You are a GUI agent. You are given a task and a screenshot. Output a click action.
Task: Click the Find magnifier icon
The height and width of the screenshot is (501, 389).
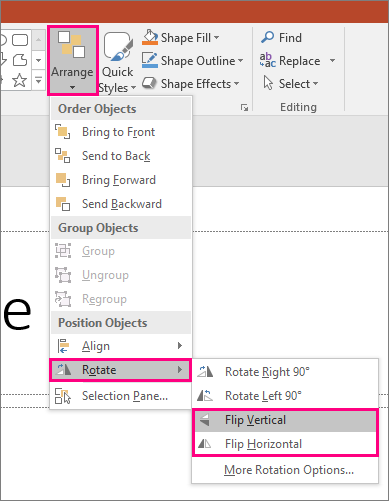268,37
